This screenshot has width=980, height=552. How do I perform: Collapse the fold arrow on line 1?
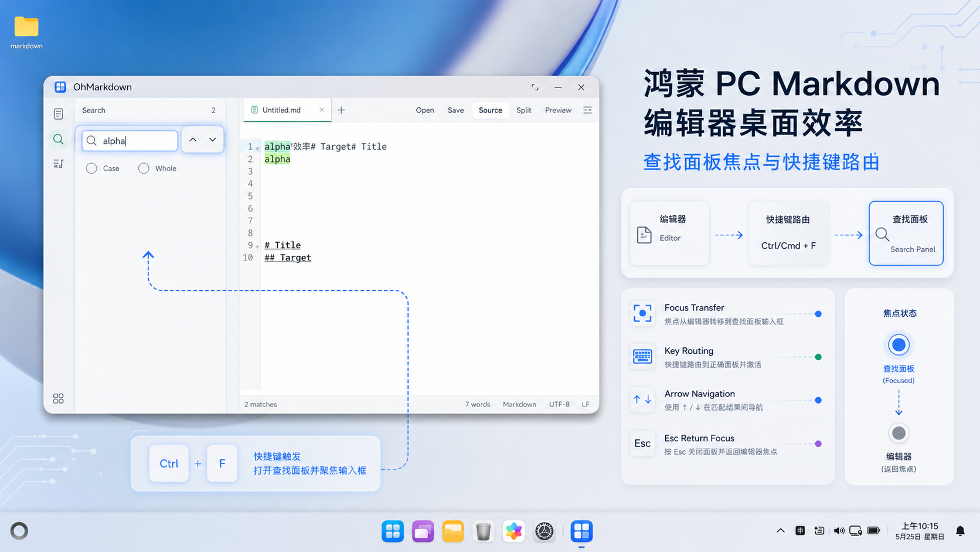pyautogui.click(x=257, y=148)
